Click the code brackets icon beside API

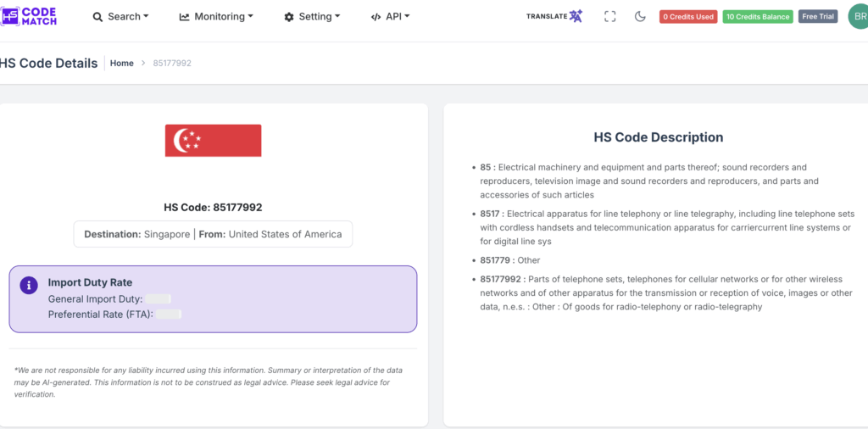click(x=376, y=17)
